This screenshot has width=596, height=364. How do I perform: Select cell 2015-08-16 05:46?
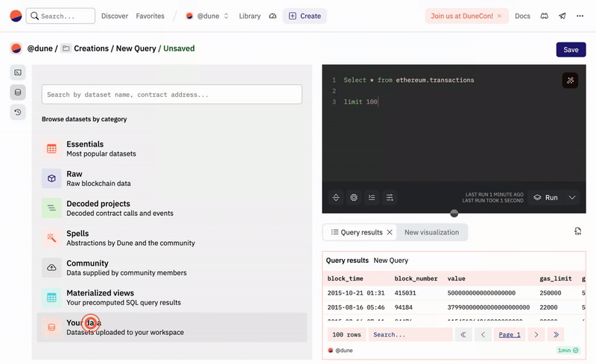pos(356,307)
